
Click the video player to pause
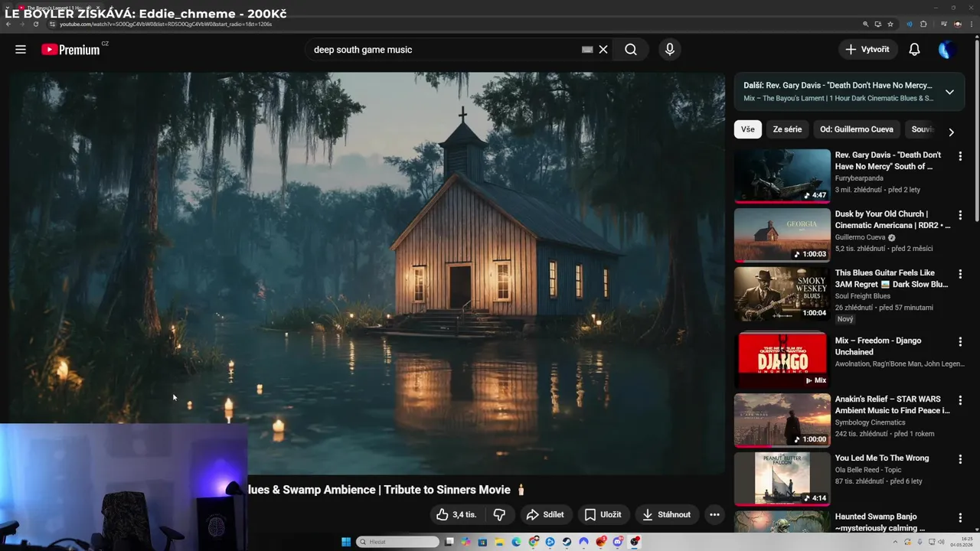367,273
